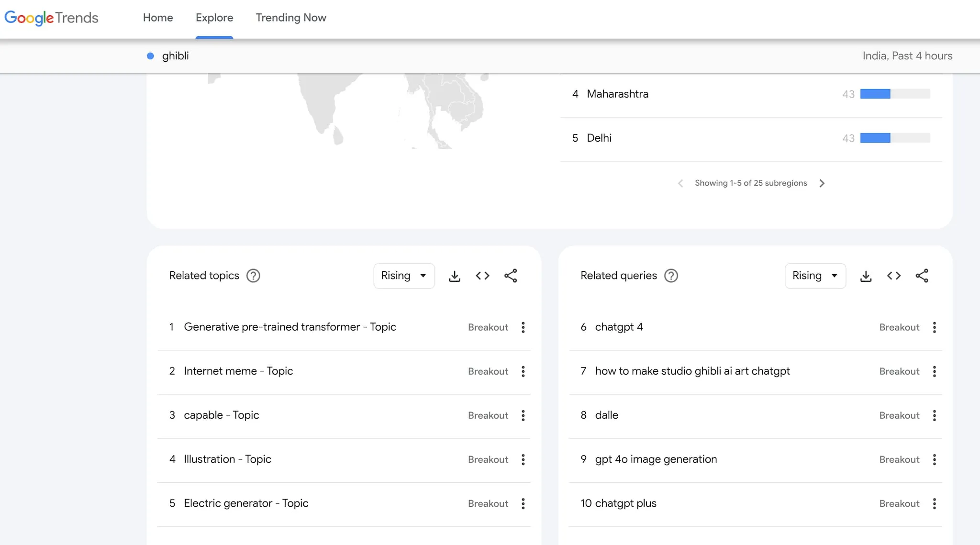Click Breakout label for dalle

coord(899,415)
